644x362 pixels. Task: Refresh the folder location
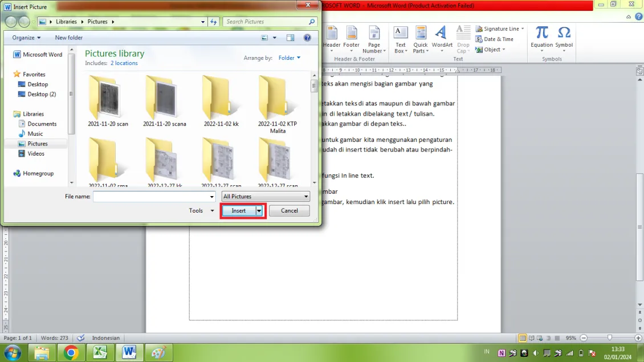(214, 22)
